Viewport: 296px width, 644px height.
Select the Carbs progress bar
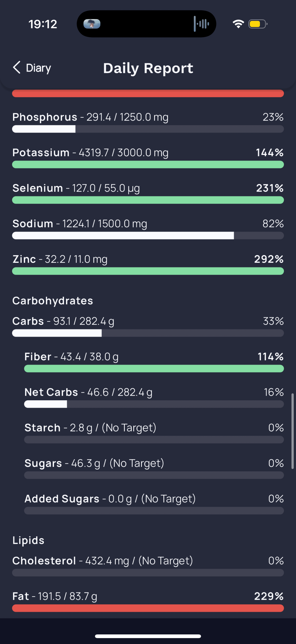tap(148, 333)
